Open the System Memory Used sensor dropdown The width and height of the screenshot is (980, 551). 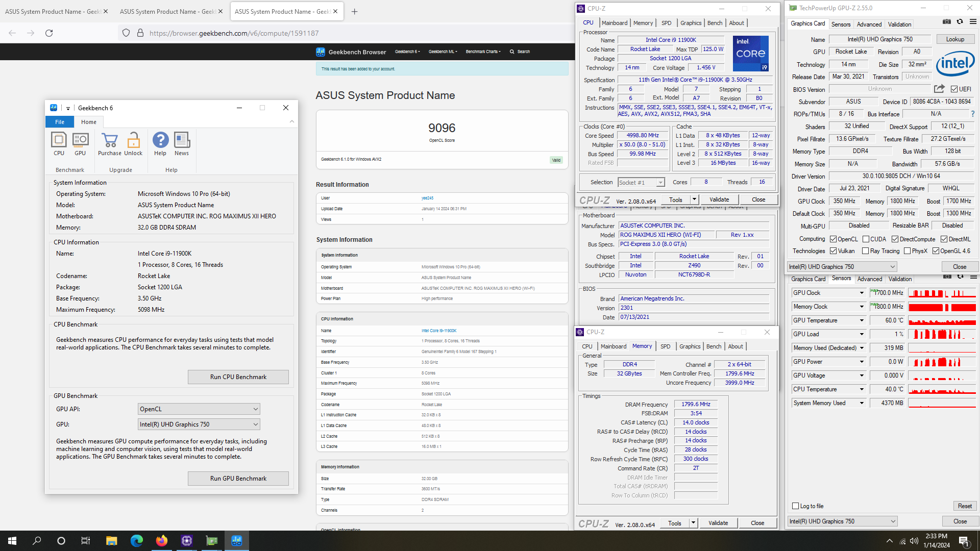[862, 403]
